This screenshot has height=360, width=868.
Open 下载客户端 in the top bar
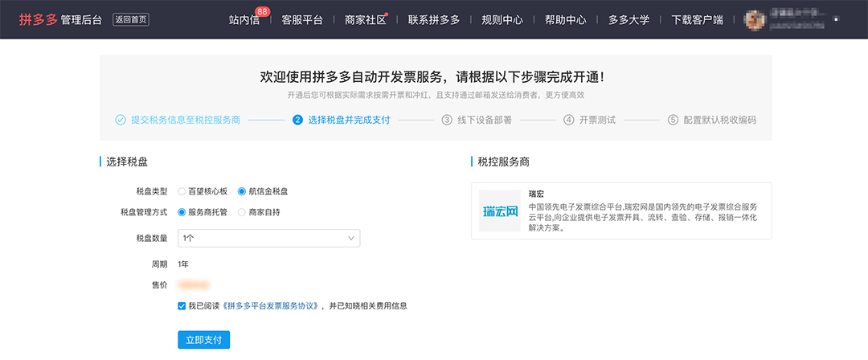(698, 20)
